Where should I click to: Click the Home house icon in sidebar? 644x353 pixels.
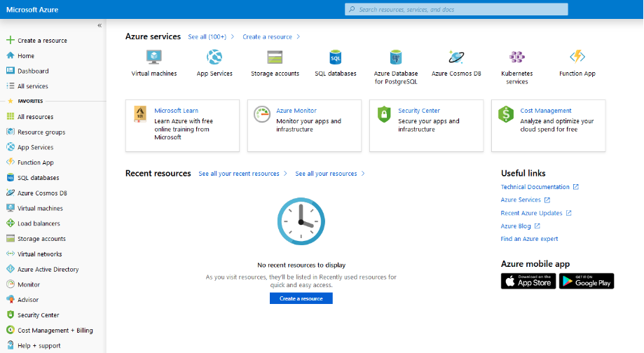tap(11, 55)
